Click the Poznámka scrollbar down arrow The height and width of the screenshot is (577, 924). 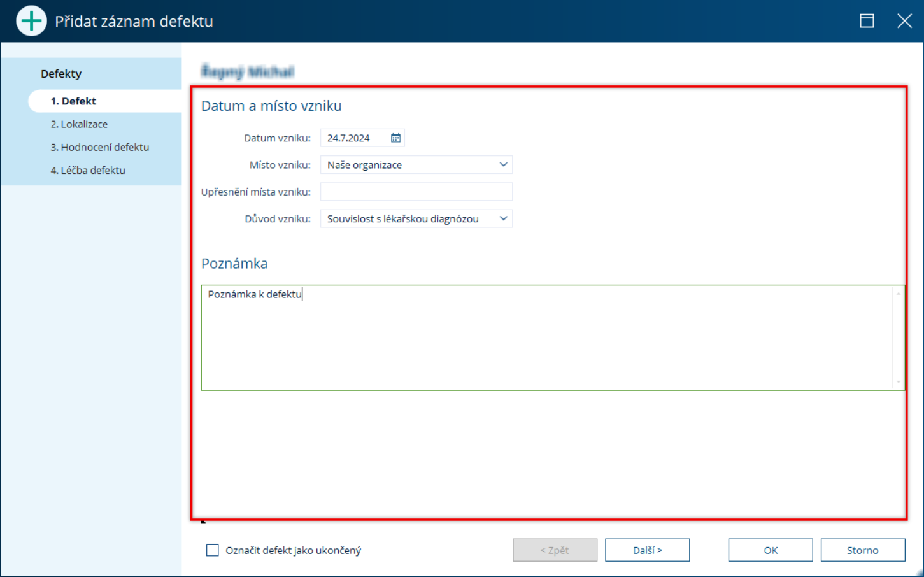899,382
